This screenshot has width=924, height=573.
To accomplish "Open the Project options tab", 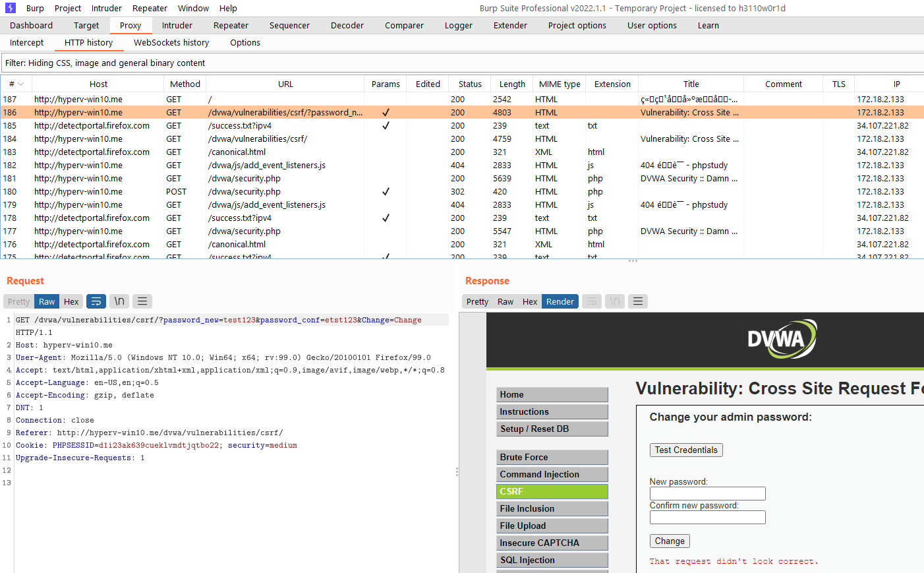I will [577, 25].
